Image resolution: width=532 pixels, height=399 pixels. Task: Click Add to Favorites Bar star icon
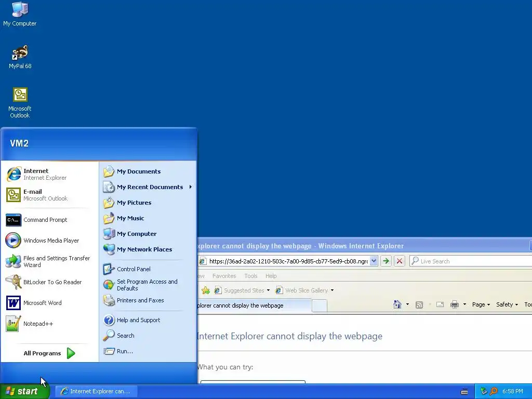(x=205, y=290)
